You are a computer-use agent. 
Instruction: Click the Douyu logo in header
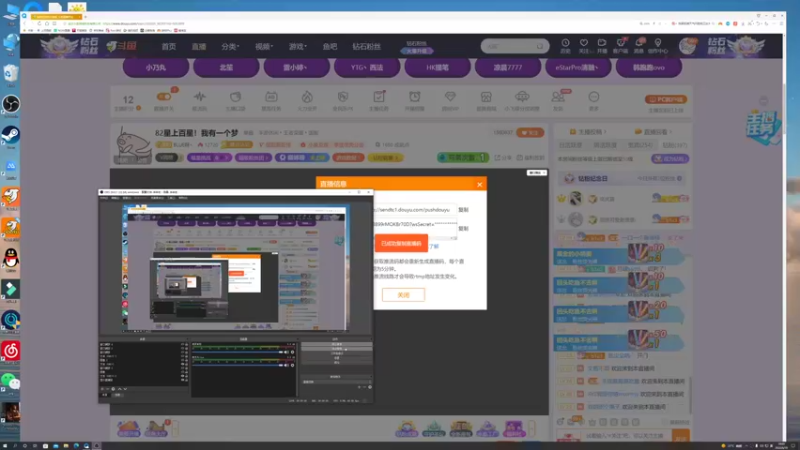tap(121, 46)
